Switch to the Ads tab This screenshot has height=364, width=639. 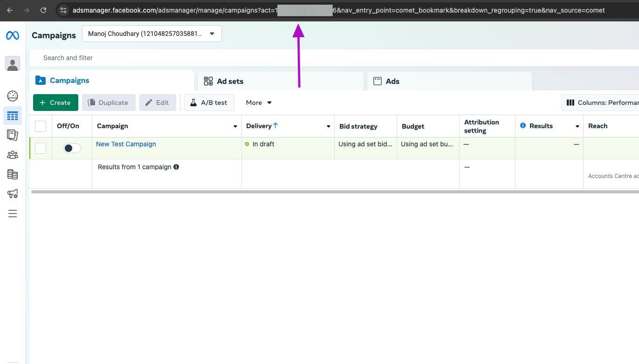[450, 81]
